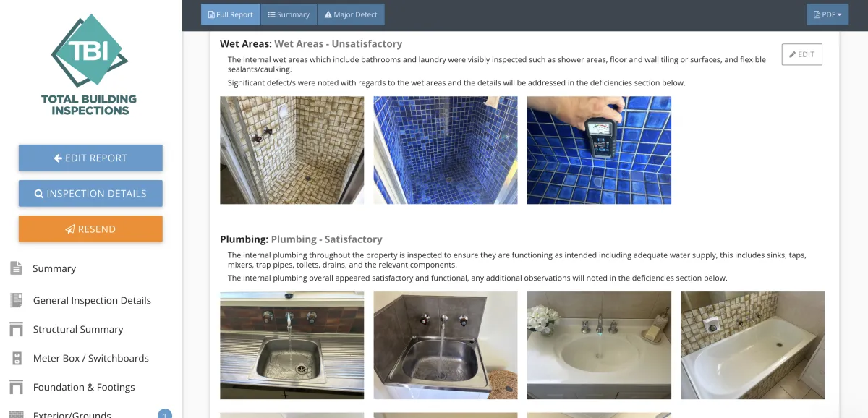Click the blue badge next to Exterior/Grounds
Viewport: 868px width, 418px height.
pyautogui.click(x=165, y=414)
